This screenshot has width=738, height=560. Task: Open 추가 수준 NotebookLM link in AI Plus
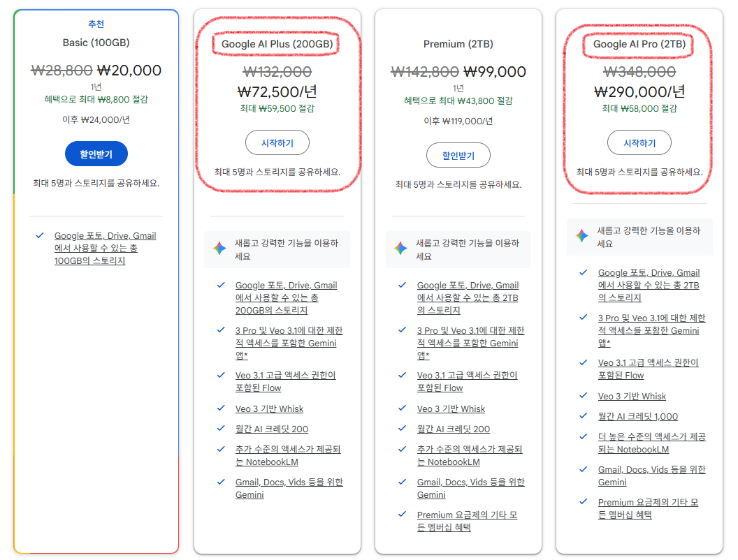(288, 455)
